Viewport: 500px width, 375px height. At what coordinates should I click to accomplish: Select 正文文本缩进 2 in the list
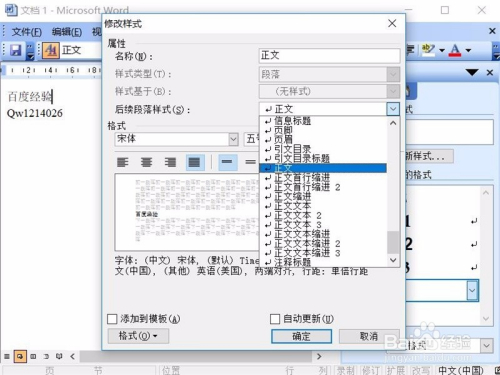323,244
